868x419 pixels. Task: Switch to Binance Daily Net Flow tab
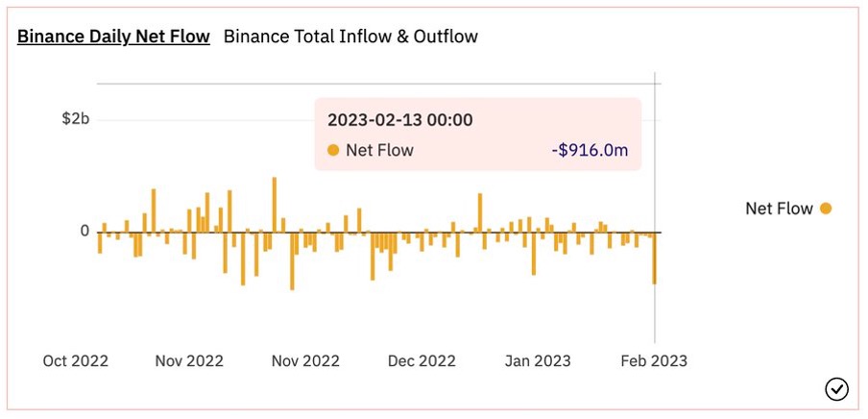[113, 37]
